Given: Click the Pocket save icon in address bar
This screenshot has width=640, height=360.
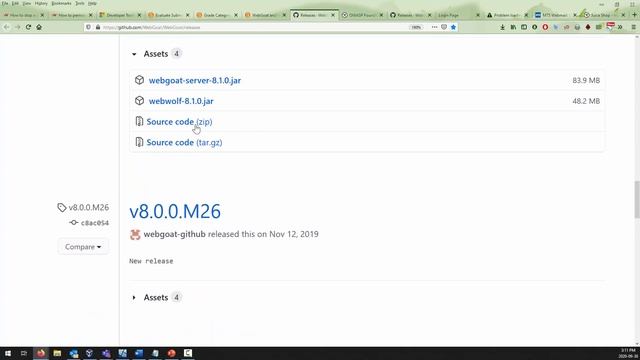Looking at the screenshot, I should click(x=444, y=27).
